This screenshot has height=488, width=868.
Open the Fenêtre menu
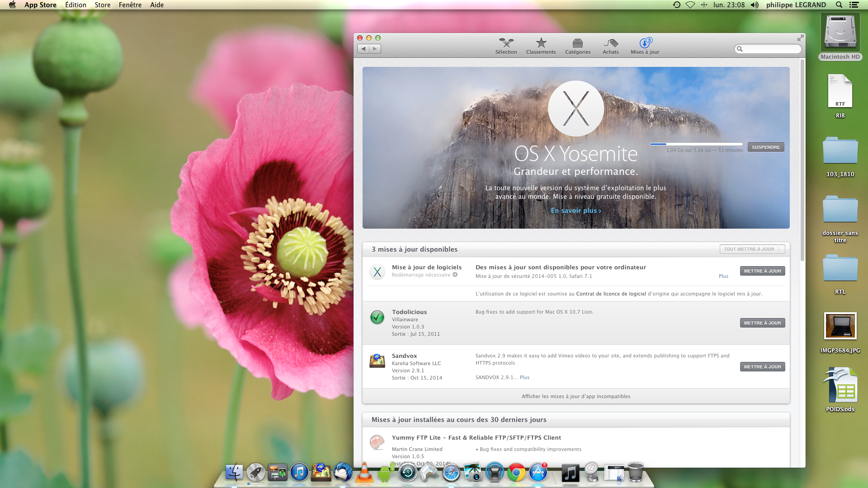[130, 5]
